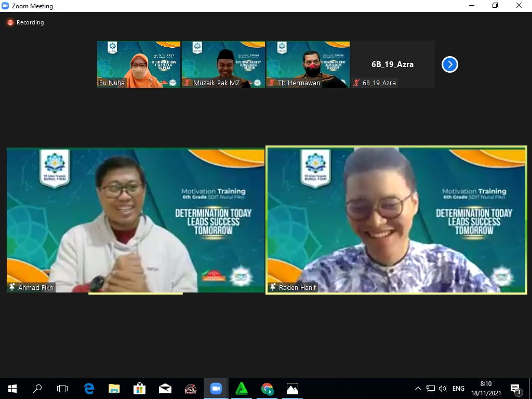Select Ahmad Fikri's pinned video
This screenshot has width=532, height=399.
pos(136,220)
